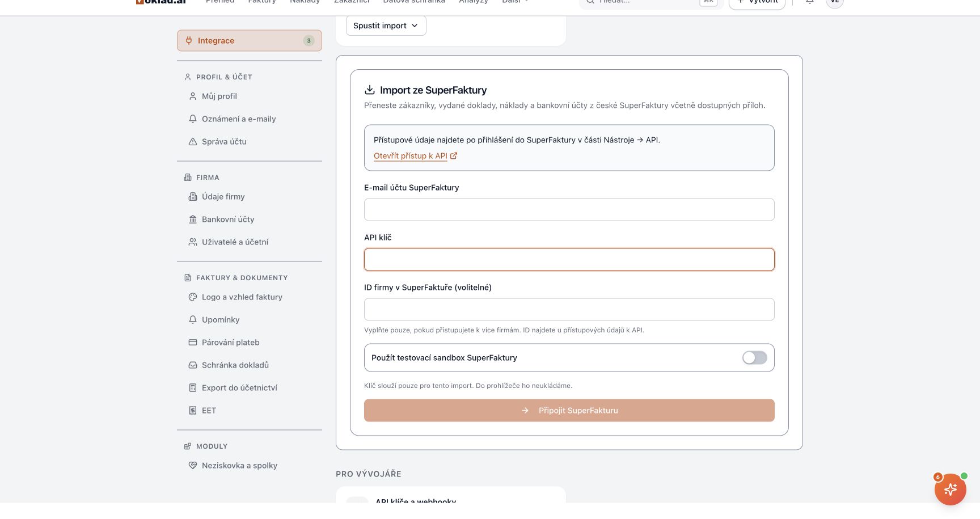Viewport: 980px width, 519px height.
Task: Click receipt icon beside EET
Action: point(193,411)
